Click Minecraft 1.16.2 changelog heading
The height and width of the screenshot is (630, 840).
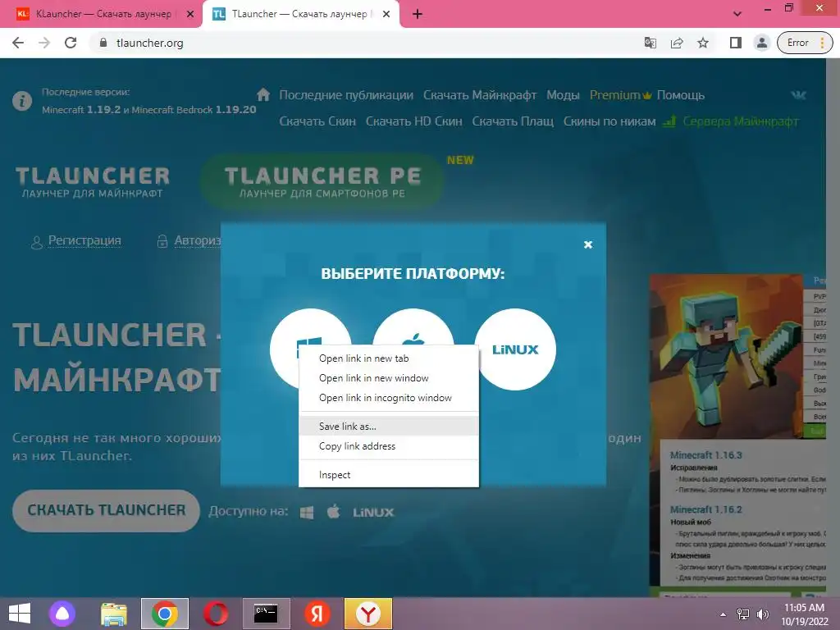705,509
